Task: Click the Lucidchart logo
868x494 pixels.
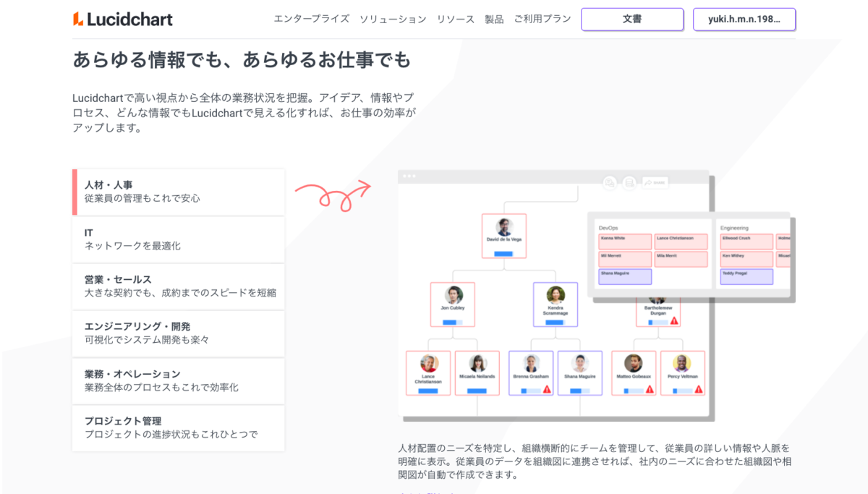Action: tap(123, 19)
